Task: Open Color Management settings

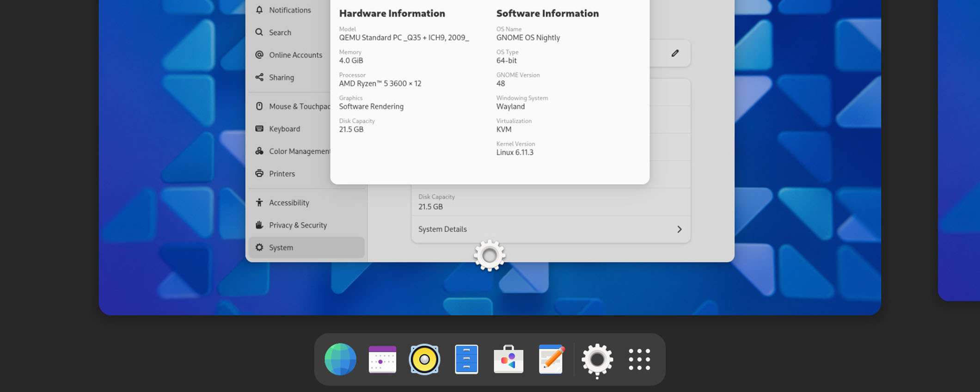Action: click(x=290, y=151)
